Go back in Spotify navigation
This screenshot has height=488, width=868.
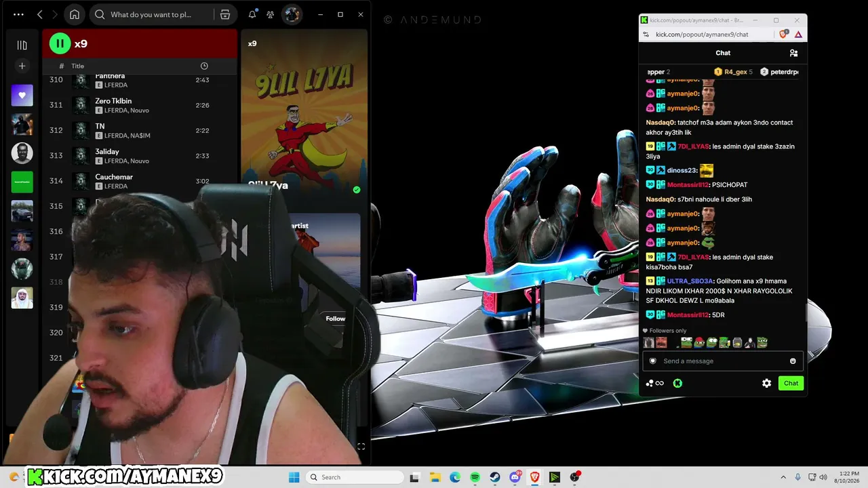pos(40,14)
